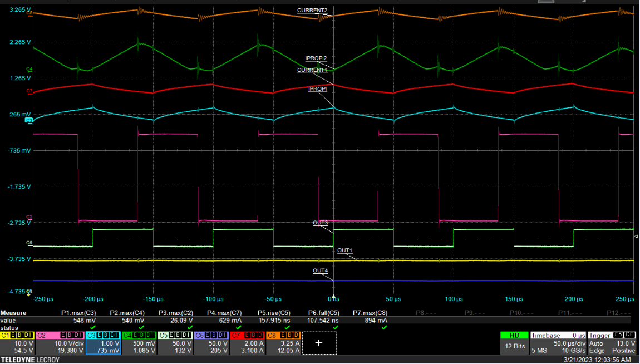Open the Positive trigger slope selector

623,351
